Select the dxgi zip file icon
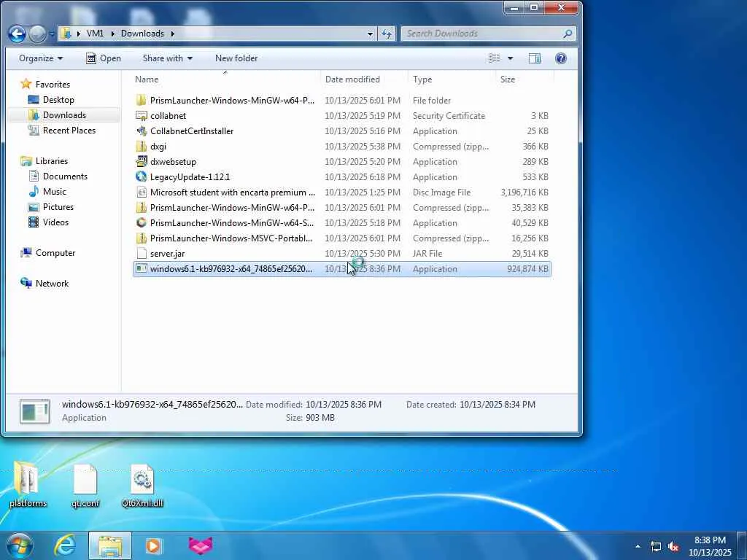Viewport: 747px width, 560px height. coord(141,146)
